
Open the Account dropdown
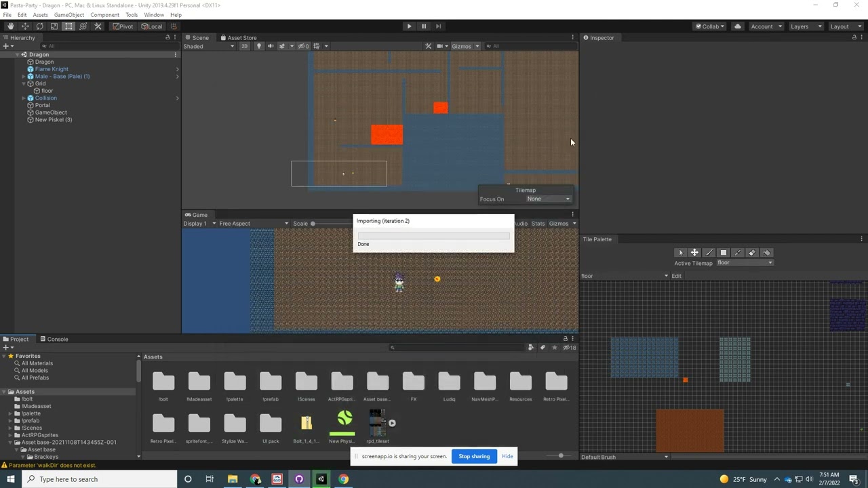tap(766, 26)
